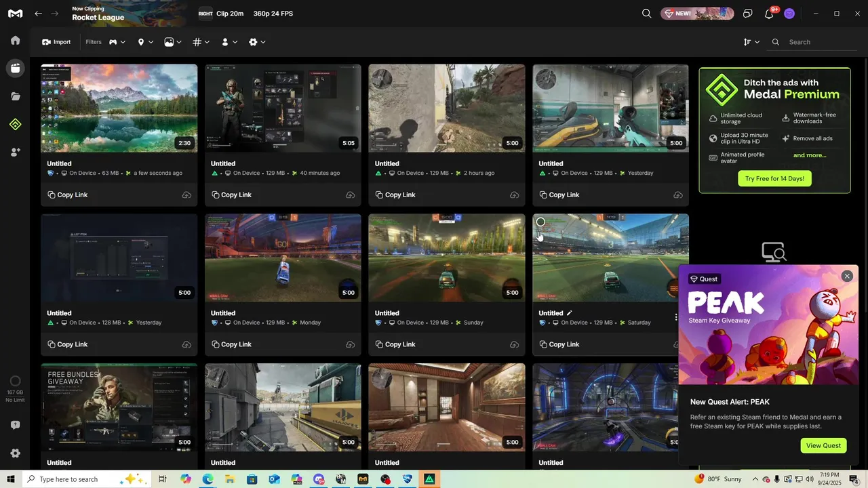
Task: Open the sort order dropdown
Action: coord(751,42)
